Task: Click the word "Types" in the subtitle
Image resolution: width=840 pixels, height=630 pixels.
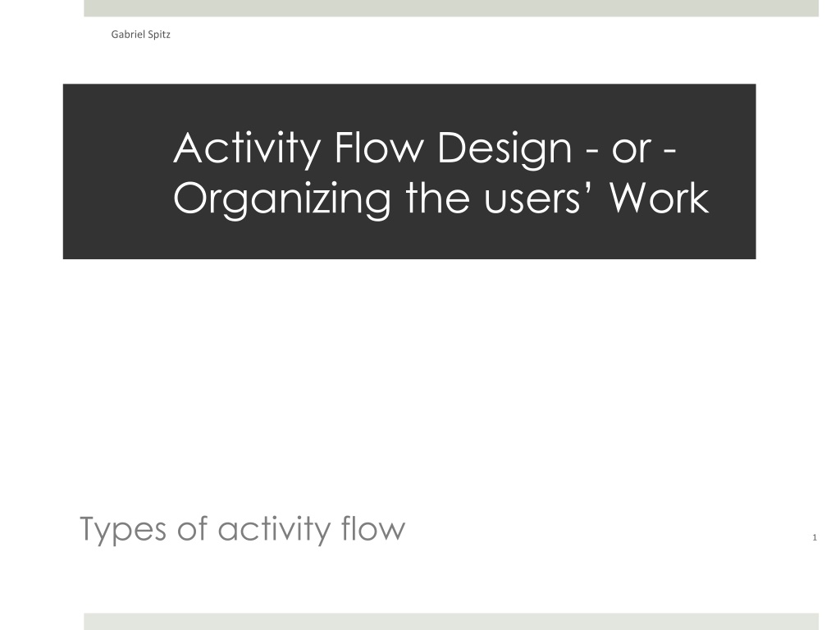Action: point(123,530)
